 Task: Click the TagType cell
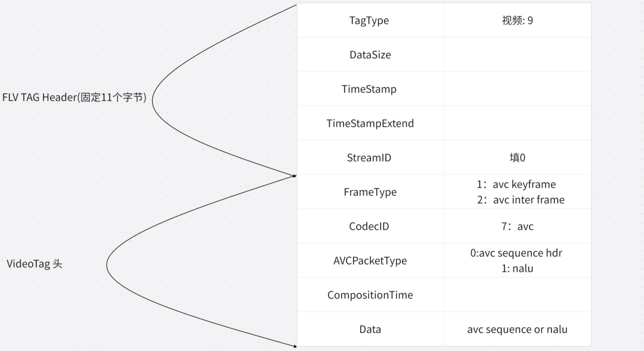tap(369, 20)
